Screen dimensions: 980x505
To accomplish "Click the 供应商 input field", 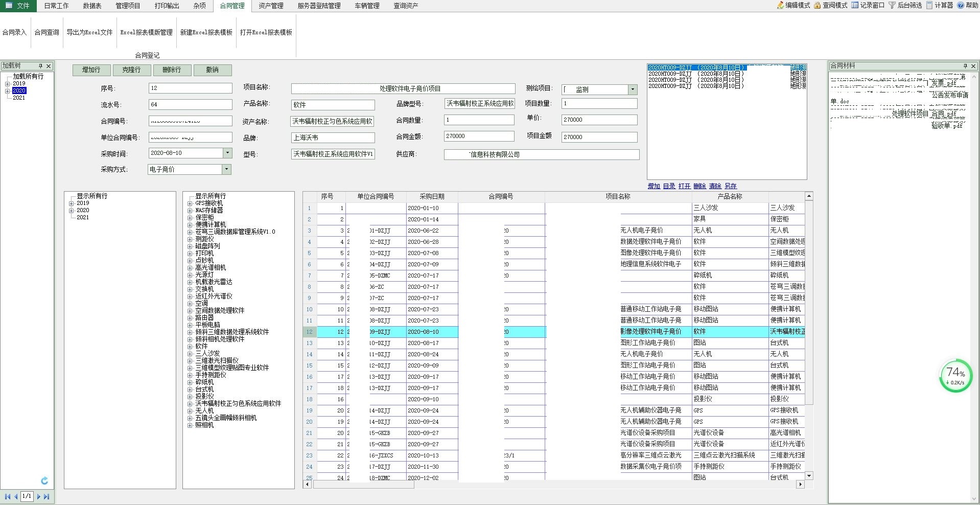I will pyautogui.click(x=542, y=154).
